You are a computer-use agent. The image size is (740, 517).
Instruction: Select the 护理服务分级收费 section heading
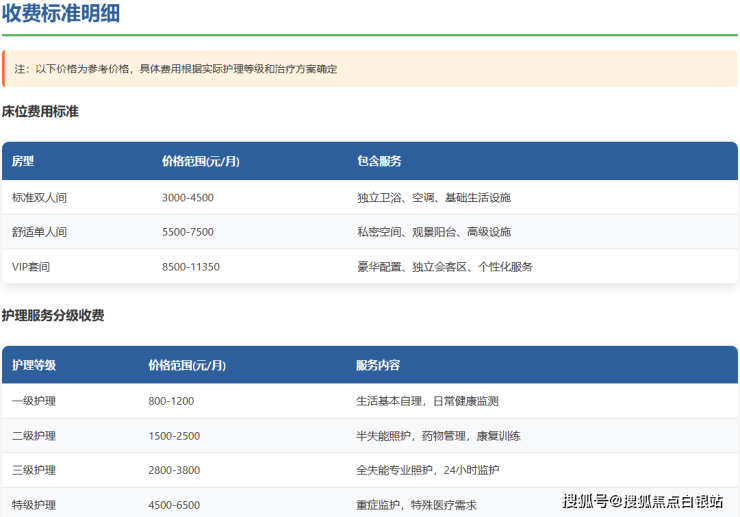(x=53, y=316)
